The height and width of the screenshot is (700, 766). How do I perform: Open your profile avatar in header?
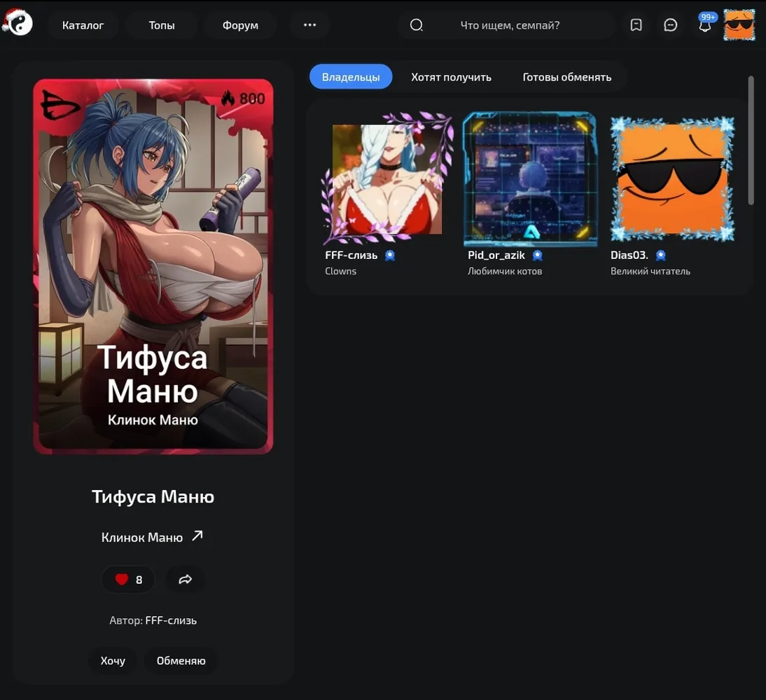click(739, 25)
